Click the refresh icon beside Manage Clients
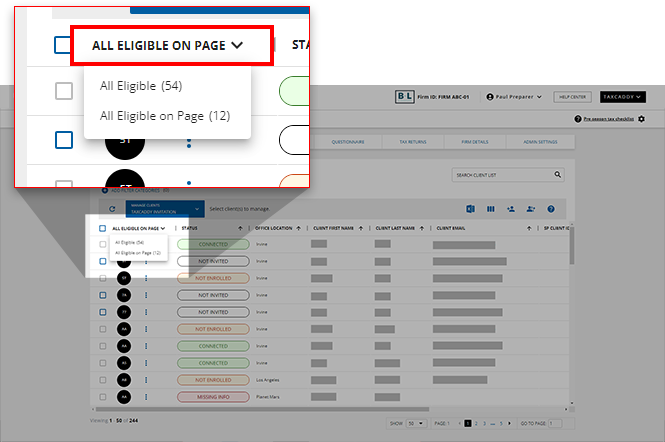This screenshot has width=665, height=442. [x=112, y=209]
